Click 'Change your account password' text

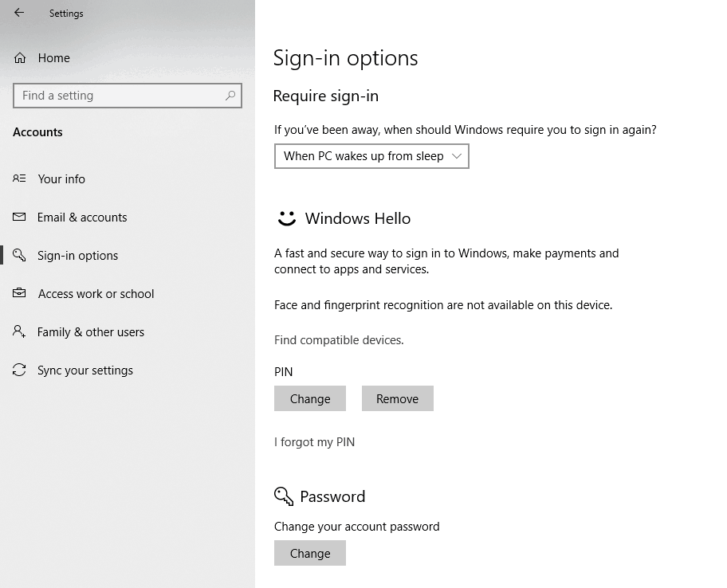click(356, 527)
